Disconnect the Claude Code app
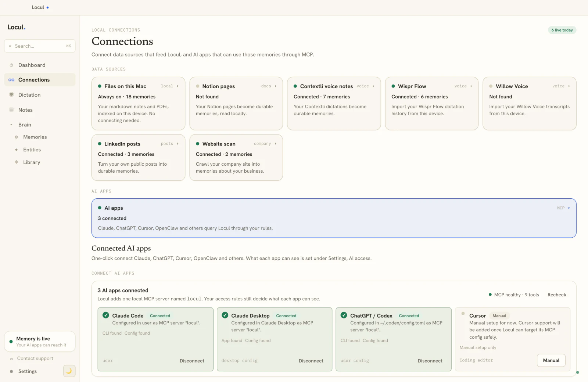588x382 pixels. click(192, 361)
